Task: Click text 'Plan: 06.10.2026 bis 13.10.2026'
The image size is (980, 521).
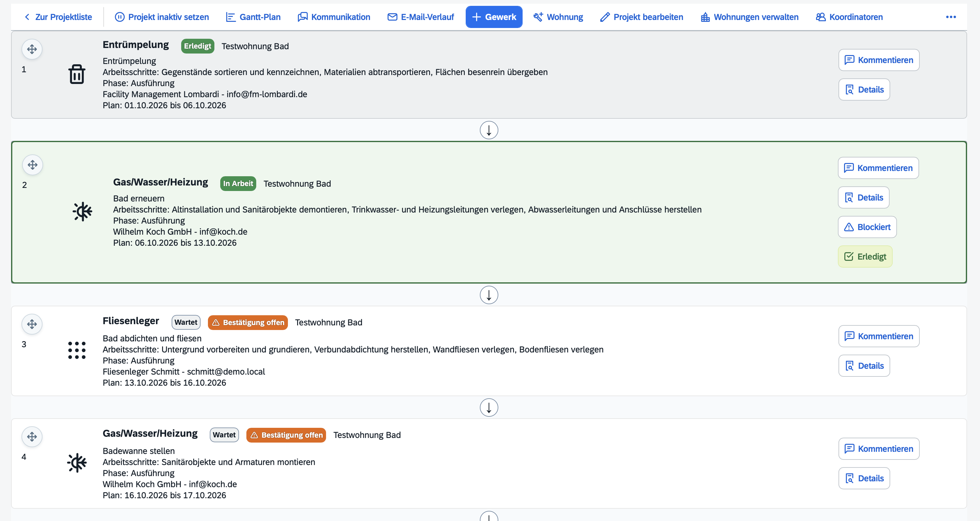Action: [x=175, y=243]
